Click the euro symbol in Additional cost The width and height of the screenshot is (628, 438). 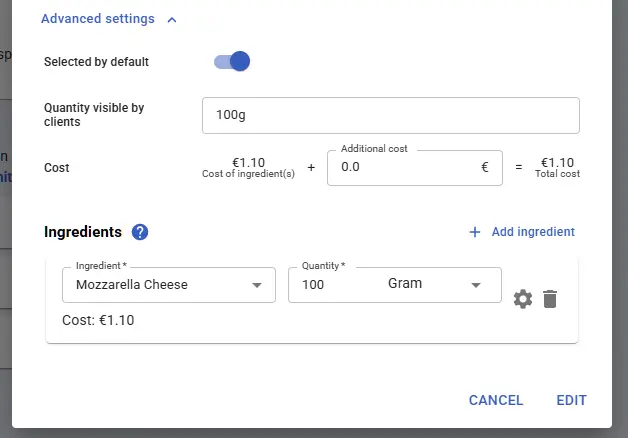(485, 167)
